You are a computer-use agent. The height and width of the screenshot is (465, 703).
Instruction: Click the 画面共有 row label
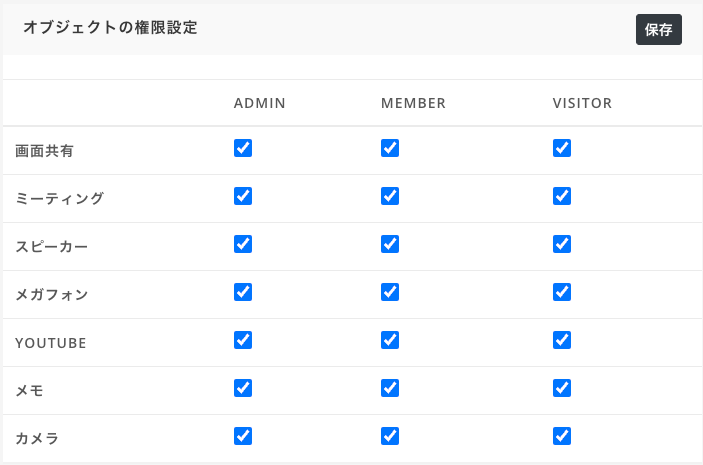[44, 151]
